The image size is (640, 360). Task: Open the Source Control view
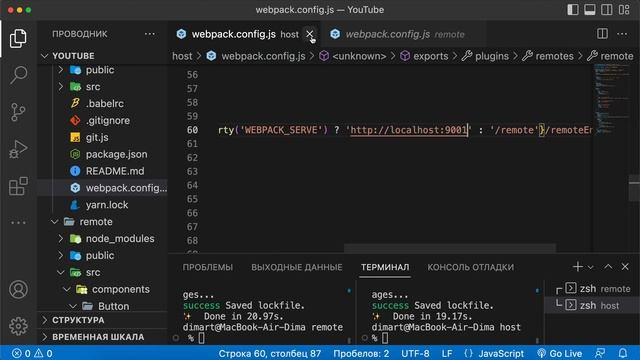[18, 112]
